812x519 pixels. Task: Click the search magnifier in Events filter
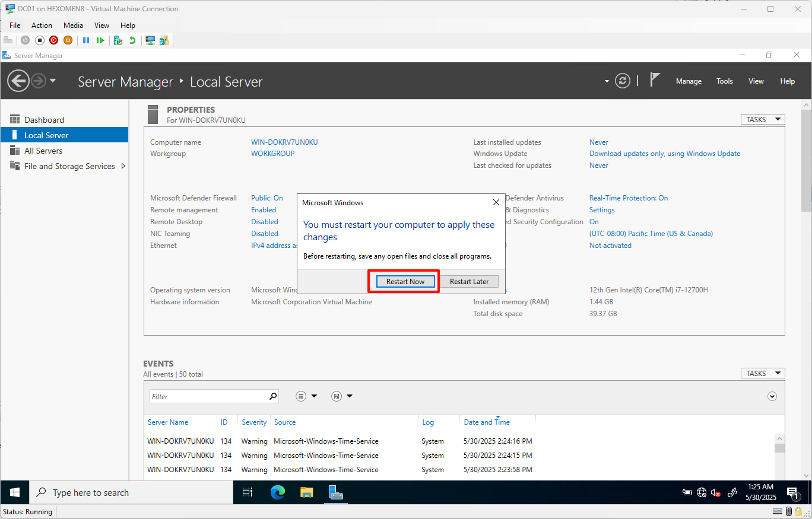[x=273, y=396]
